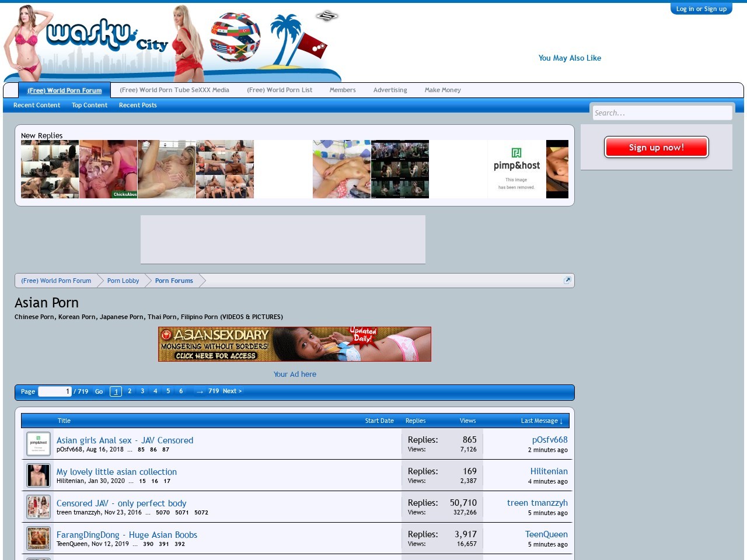747x560 pixels.
Task: Jump to page 3 of the thread list
Action: click(142, 391)
